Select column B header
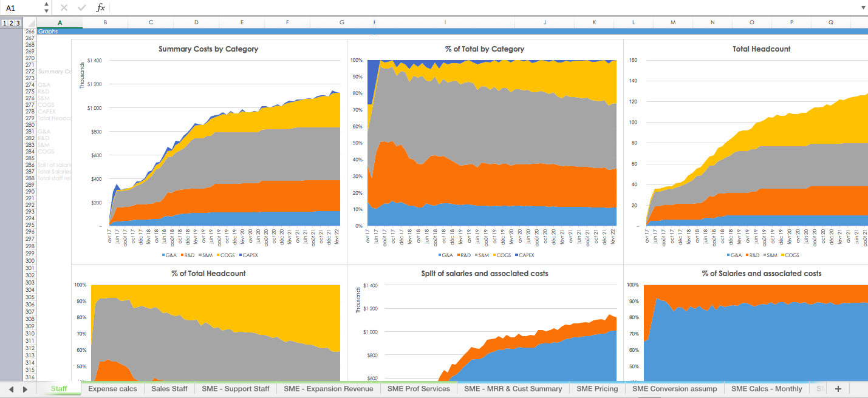The image size is (868, 398). tap(105, 22)
